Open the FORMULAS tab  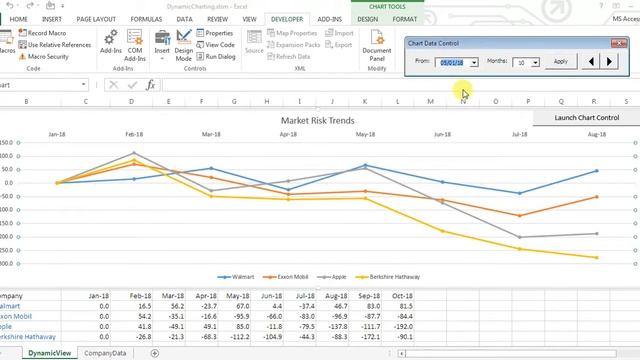(x=146, y=19)
